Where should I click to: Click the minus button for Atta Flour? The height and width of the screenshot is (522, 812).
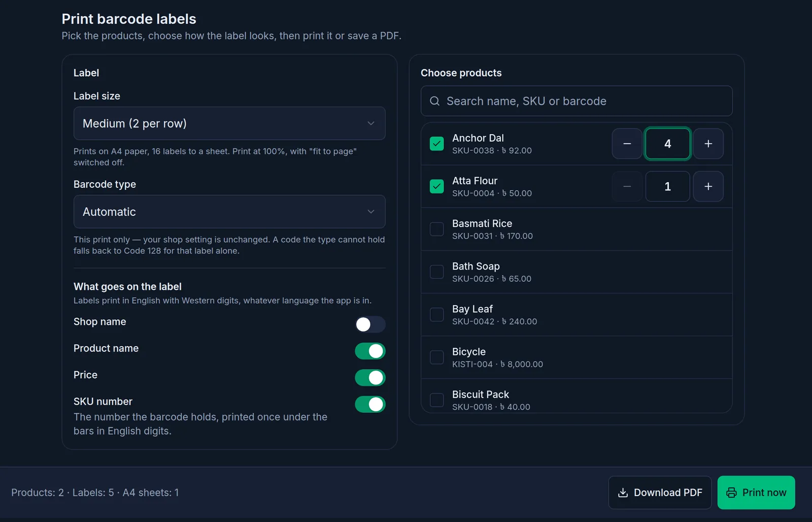tap(627, 186)
